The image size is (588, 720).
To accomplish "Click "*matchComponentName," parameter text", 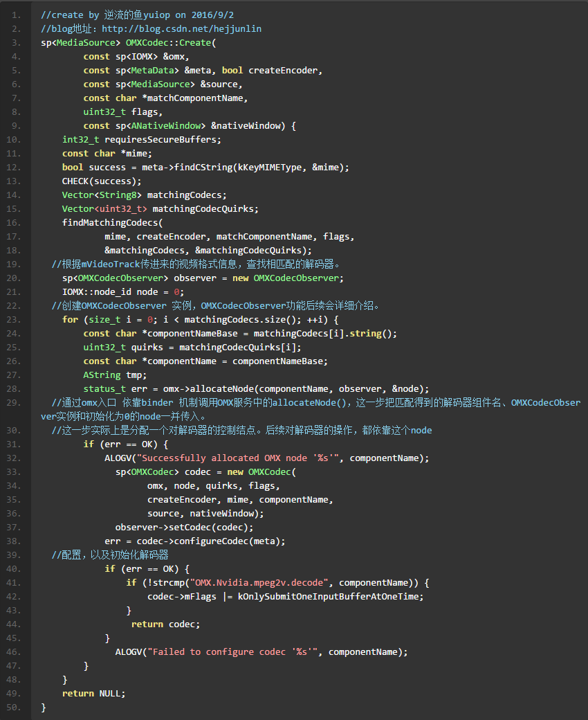I will (x=195, y=98).
